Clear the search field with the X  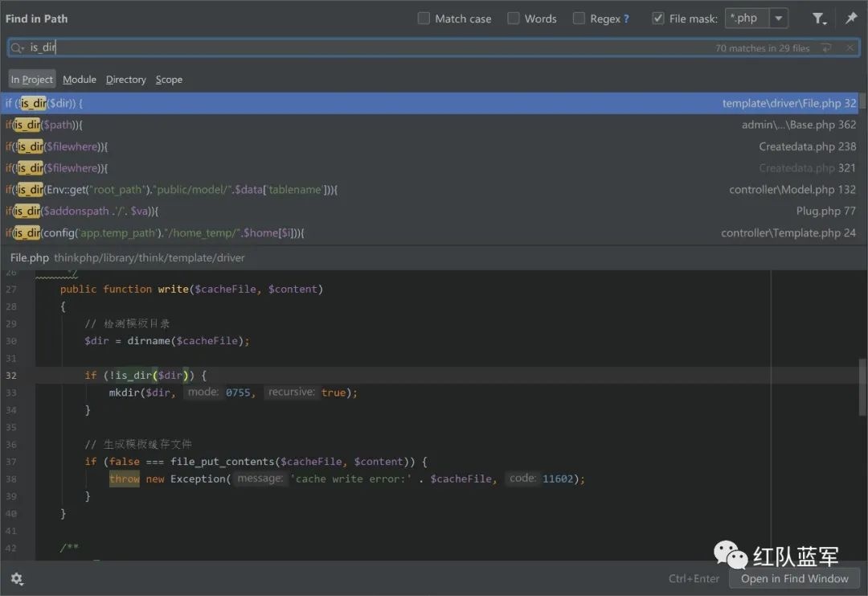point(850,48)
